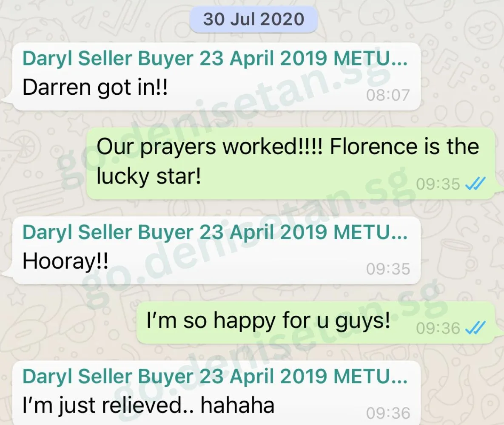Click 'lucky star!' text in green bubble
This screenshot has height=425, width=504.
coord(149,177)
